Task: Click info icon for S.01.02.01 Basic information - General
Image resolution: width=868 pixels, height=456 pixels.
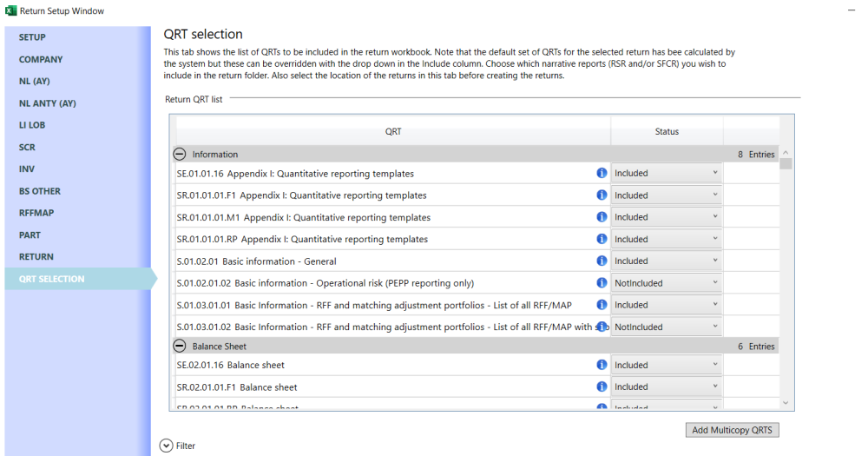Action: 602,261
